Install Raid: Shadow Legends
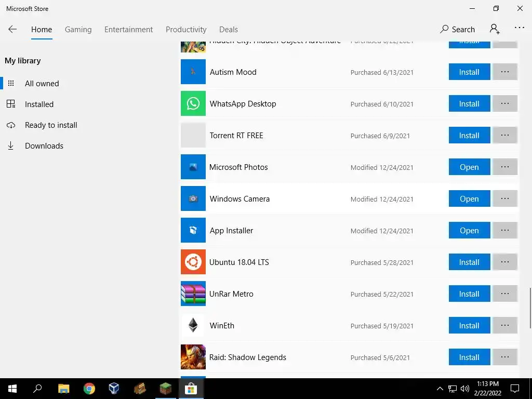 469,357
